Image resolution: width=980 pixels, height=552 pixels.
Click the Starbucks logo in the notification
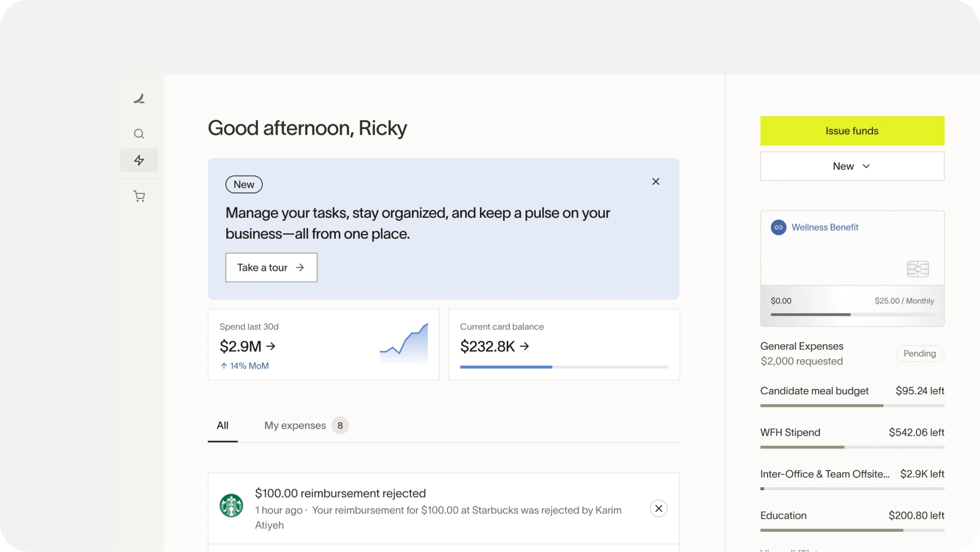coord(231,505)
